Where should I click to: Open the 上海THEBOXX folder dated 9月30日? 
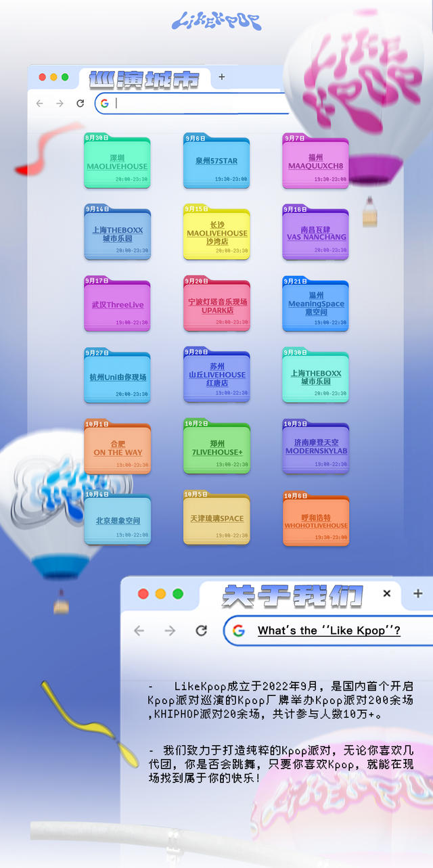(315, 375)
